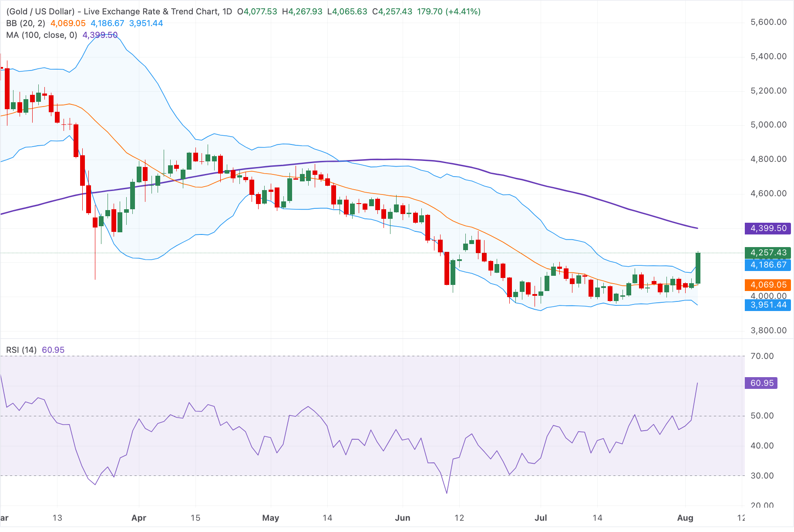Click the RSI value 60.95 in legend
This screenshot has width=794, height=532.
point(53,350)
